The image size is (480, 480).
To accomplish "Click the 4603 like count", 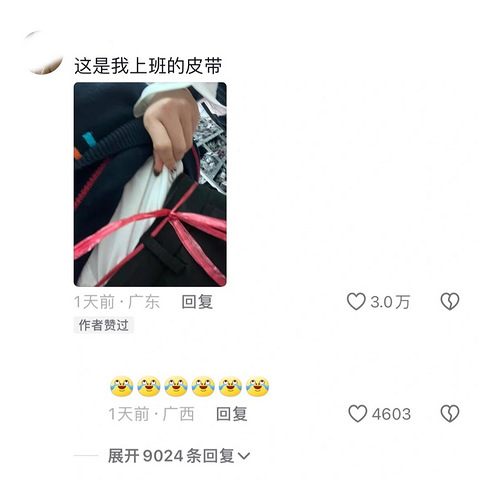I will (391, 414).
